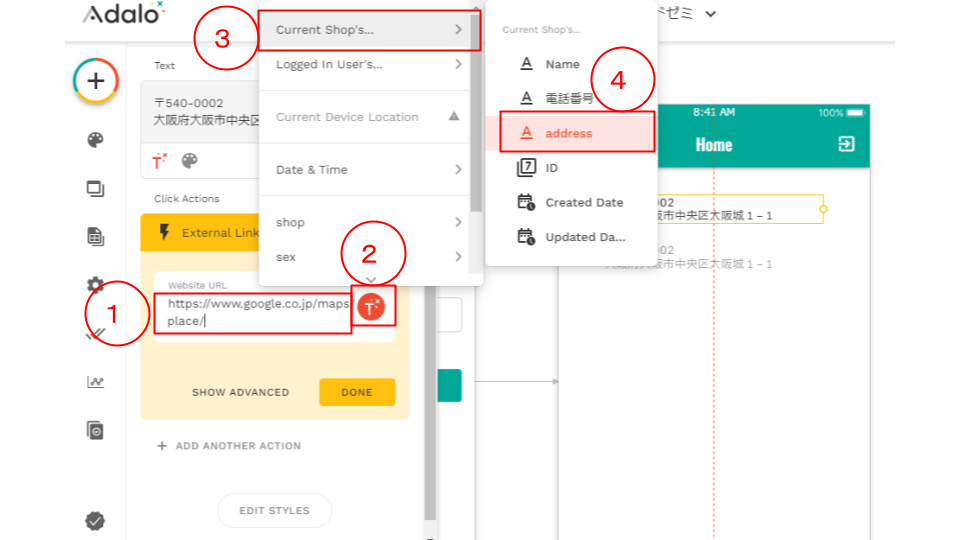Click the teal button on the canvas

[x=449, y=385]
